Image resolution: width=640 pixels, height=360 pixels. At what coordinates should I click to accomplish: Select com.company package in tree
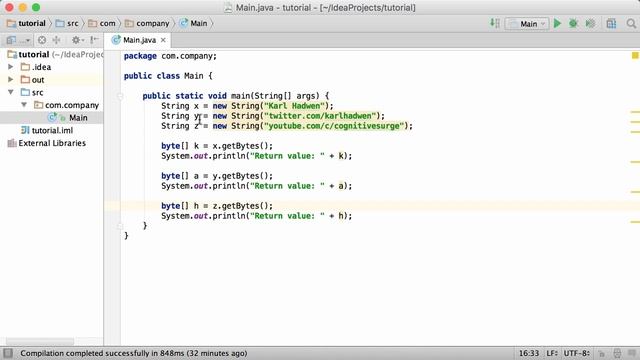[51, 105]
